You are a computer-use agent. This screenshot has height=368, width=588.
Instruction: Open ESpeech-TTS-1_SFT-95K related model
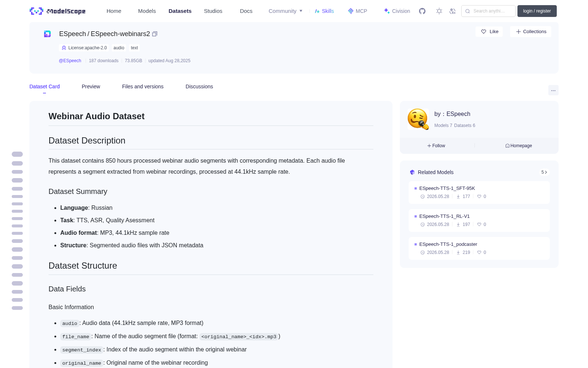479,192
